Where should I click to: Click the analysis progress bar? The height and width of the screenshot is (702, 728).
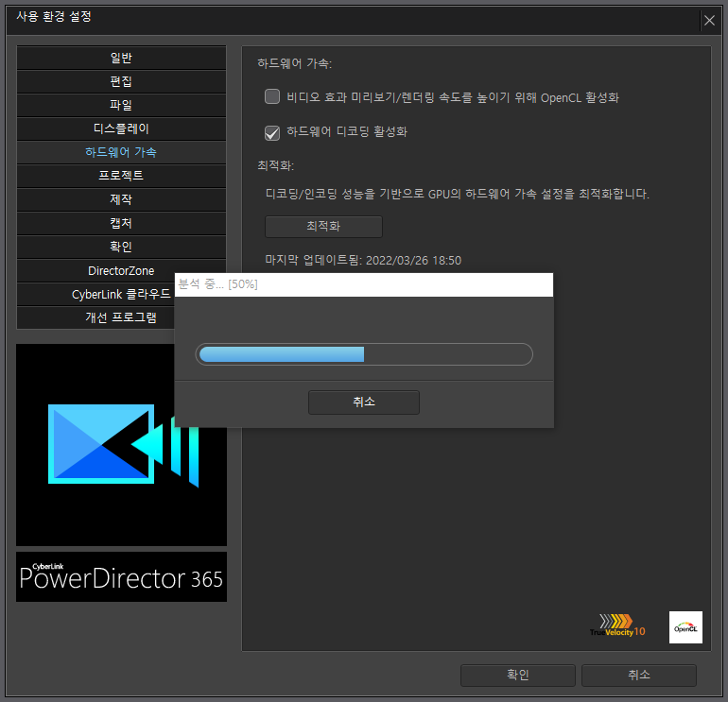(x=364, y=354)
